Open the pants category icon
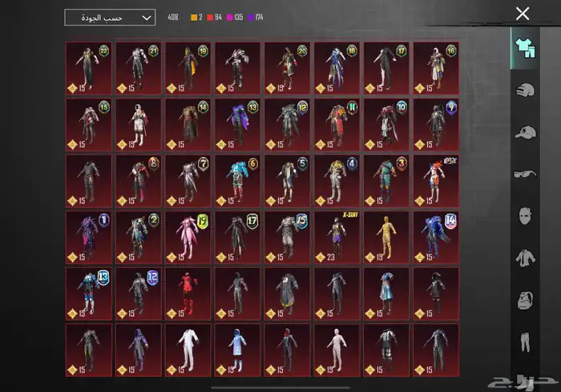The height and width of the screenshot is (392, 561). (x=525, y=345)
